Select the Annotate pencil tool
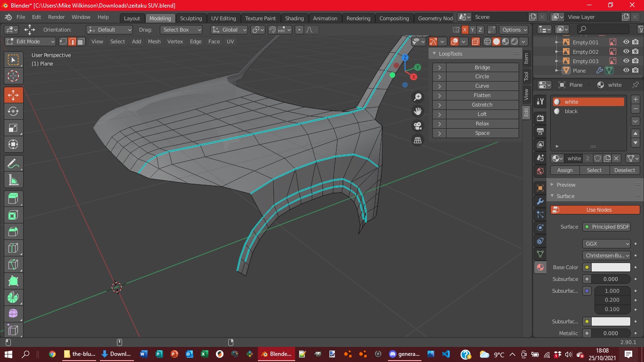Viewport: 644px width, 362px height. click(13, 164)
